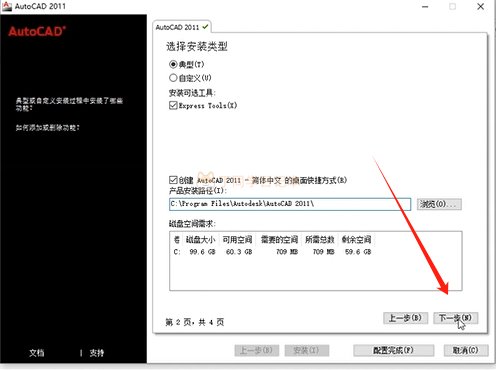Select the 自定义(U) custom install option
Image resolution: width=496 pixels, height=370 pixels.
(x=173, y=78)
